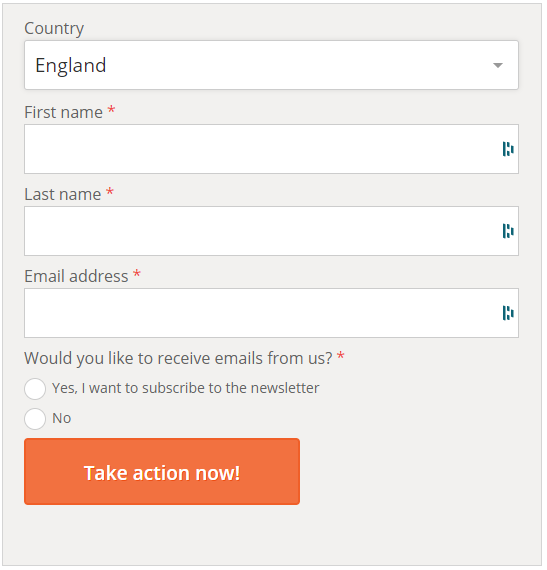Click the red asterisk beside First name
Viewport: 547px width, 570px height.
pyautogui.click(x=112, y=109)
